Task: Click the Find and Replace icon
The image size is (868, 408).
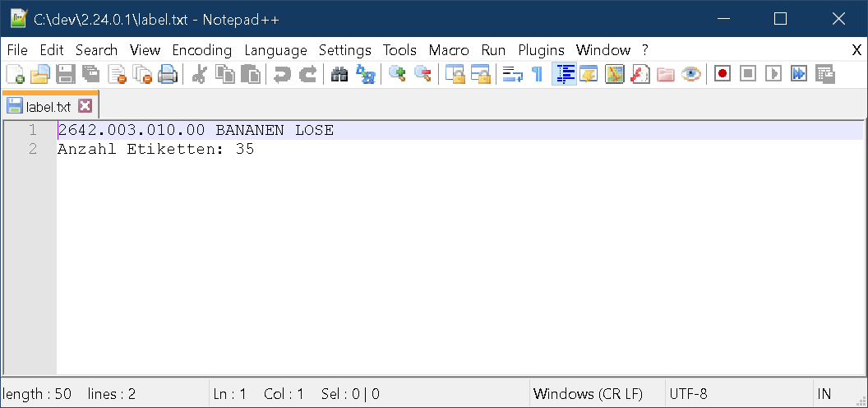Action: [x=366, y=75]
